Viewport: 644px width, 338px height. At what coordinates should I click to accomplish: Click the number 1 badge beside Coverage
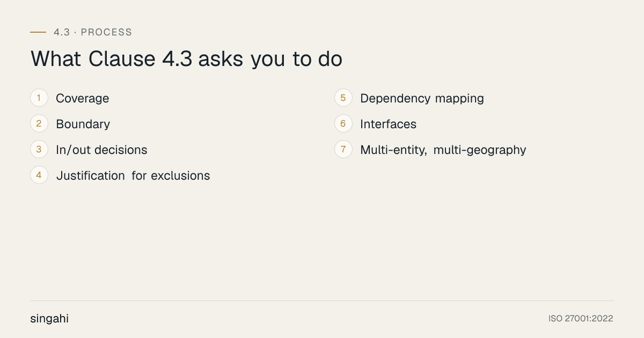[x=39, y=98]
